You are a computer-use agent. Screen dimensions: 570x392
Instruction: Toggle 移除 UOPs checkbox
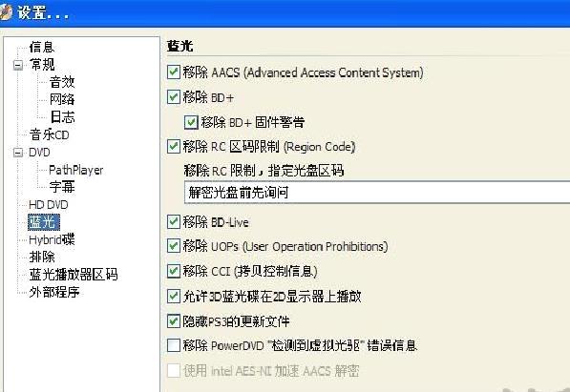coord(174,246)
